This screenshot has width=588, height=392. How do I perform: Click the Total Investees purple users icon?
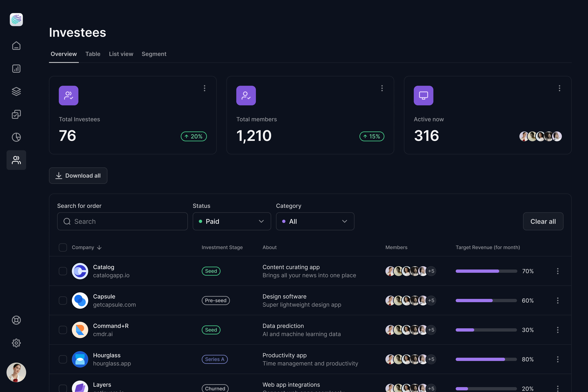pos(68,96)
